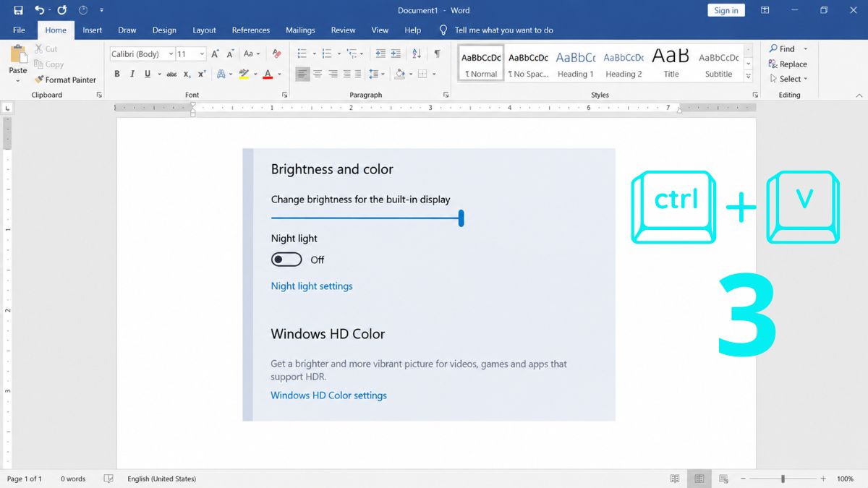Open the font size 11 dropdown

(202, 54)
